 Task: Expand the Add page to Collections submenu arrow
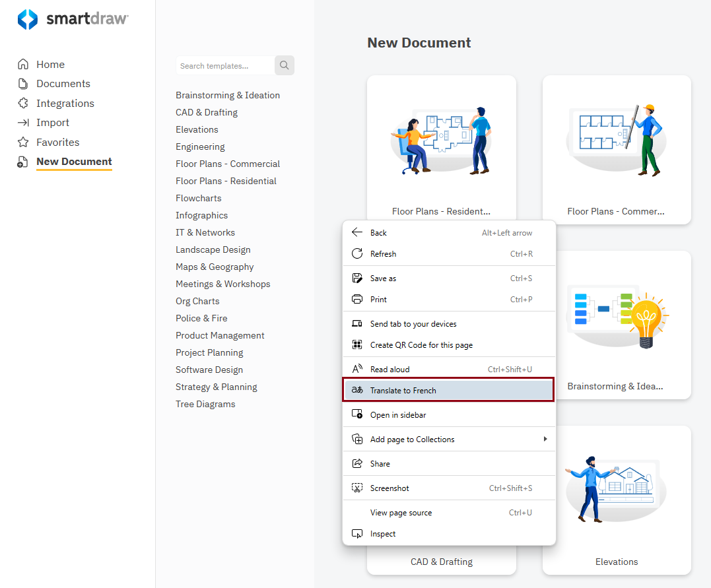click(x=545, y=440)
